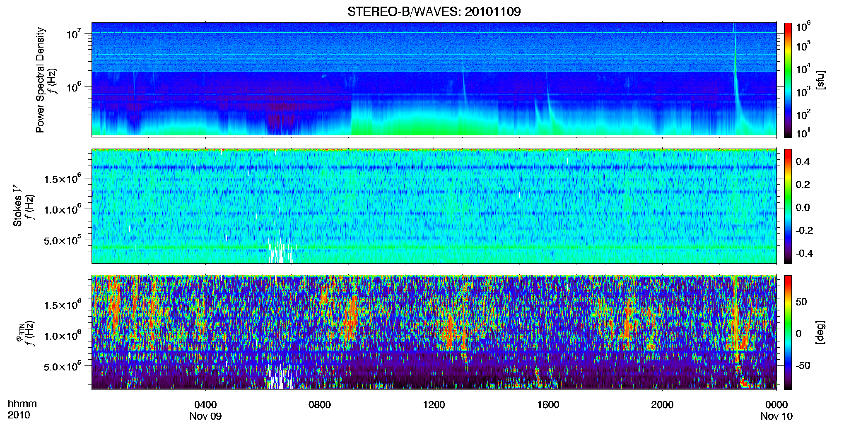Click the hhmm axis format label
Screen dimensions: 868x447
(22, 404)
